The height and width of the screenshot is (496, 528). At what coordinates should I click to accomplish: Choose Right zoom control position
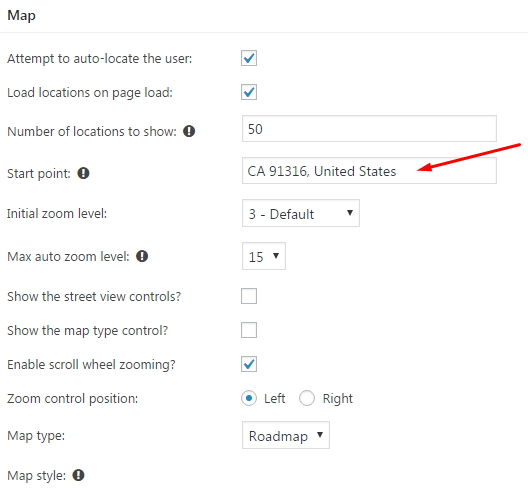click(x=307, y=398)
